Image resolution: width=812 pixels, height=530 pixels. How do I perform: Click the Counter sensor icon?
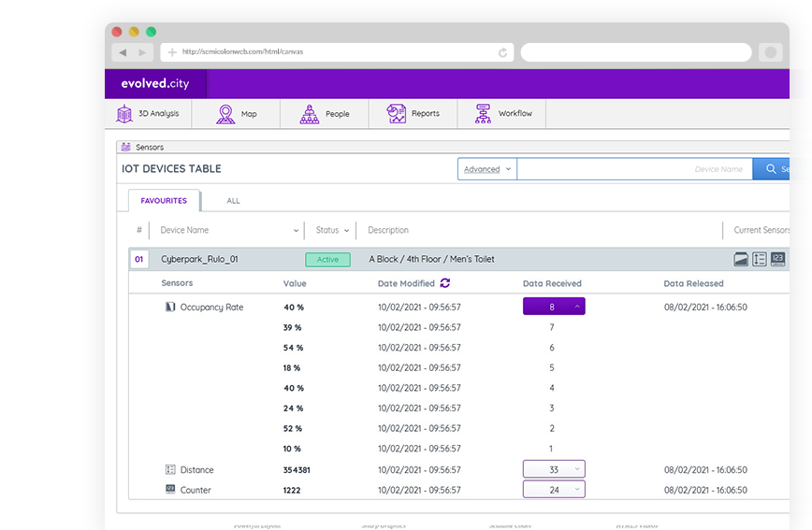point(170,489)
